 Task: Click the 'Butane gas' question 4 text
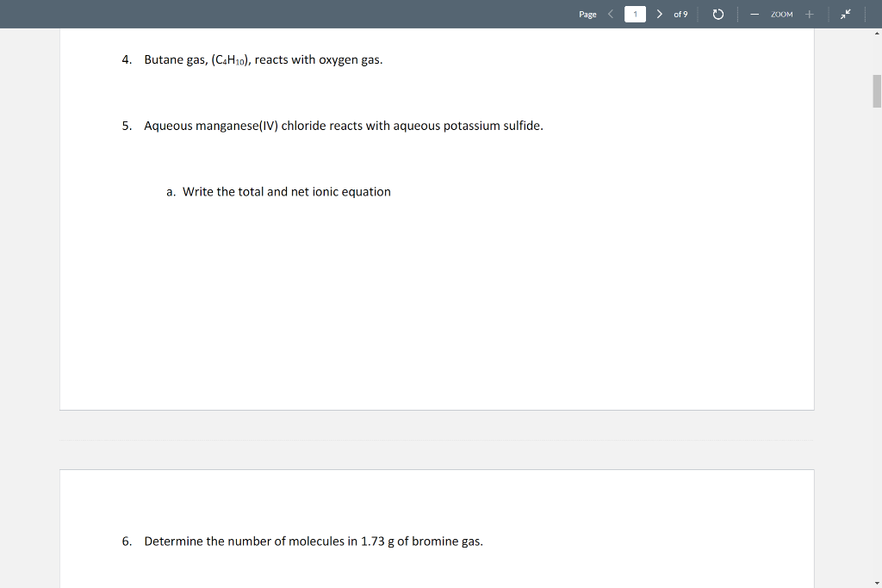tap(264, 59)
